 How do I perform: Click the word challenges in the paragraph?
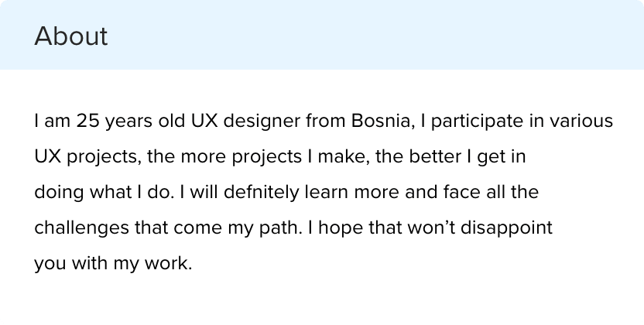(x=81, y=227)
